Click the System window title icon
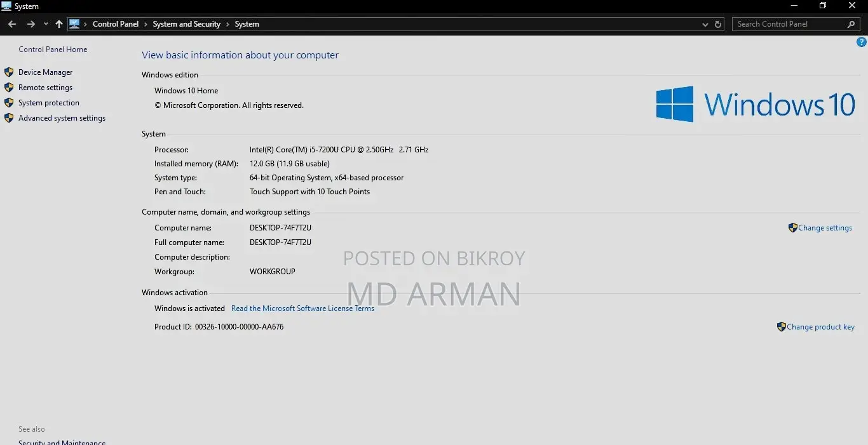This screenshot has height=445, width=868. [x=6, y=6]
